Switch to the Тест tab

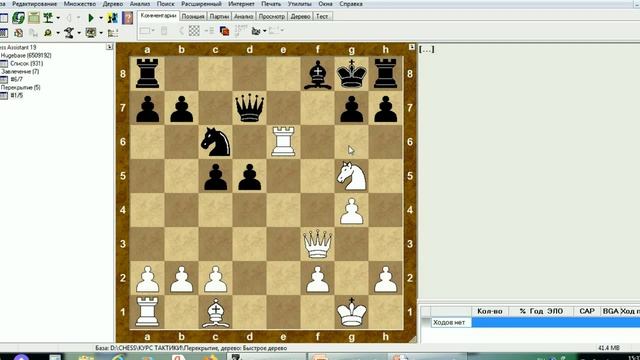(x=322, y=16)
